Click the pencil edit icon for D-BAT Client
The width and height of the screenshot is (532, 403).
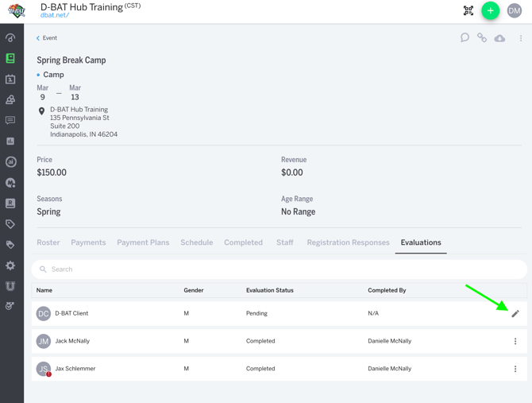[x=515, y=314]
